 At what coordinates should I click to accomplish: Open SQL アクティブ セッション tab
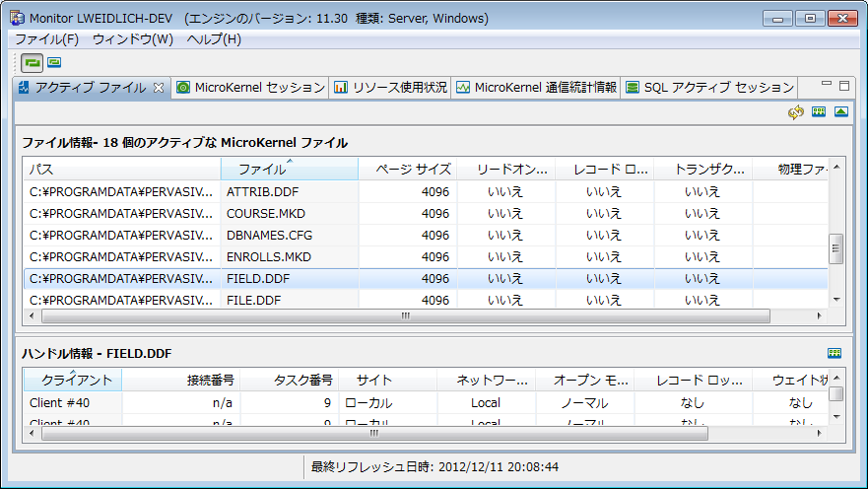(709, 88)
